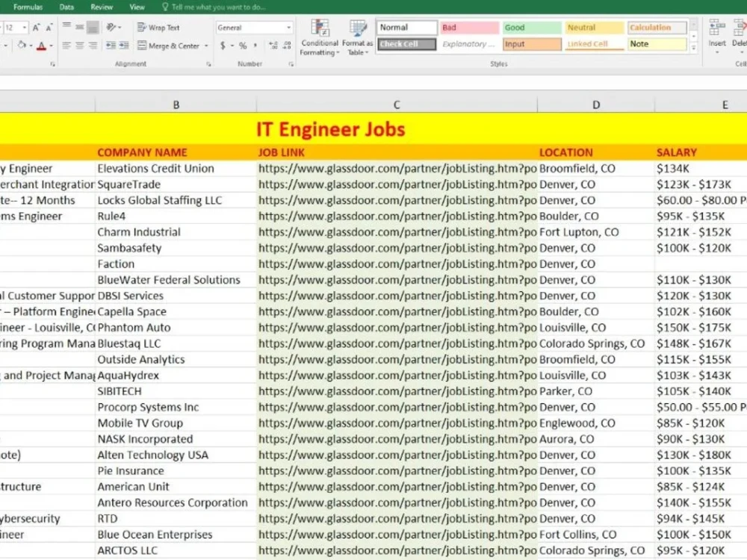Click the fill color paint bucket
This screenshot has width=747, height=560.
point(22,46)
